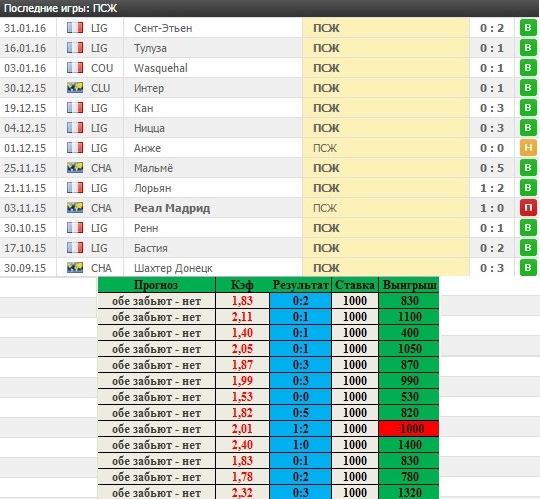Click the green 1400 winnings cell
Screen dimensions: 540x499
pyautogui.click(x=409, y=445)
